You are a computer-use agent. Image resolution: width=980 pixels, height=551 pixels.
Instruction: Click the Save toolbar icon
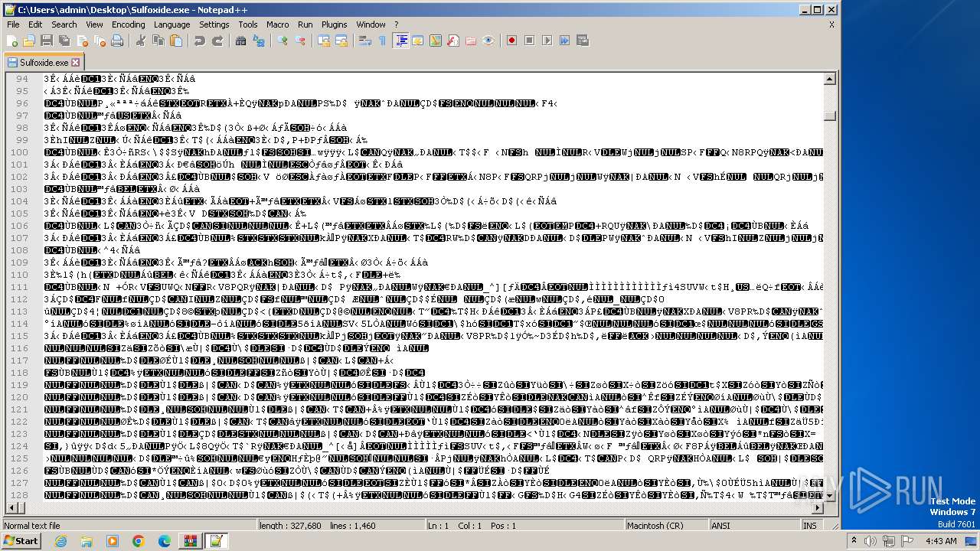click(46, 41)
